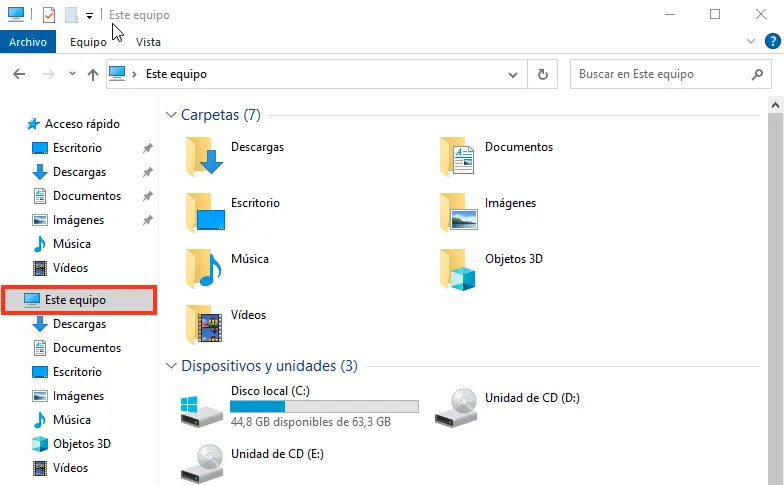The height and width of the screenshot is (485, 784).
Task: Open the computer system icon in title bar
Action: coord(16,14)
